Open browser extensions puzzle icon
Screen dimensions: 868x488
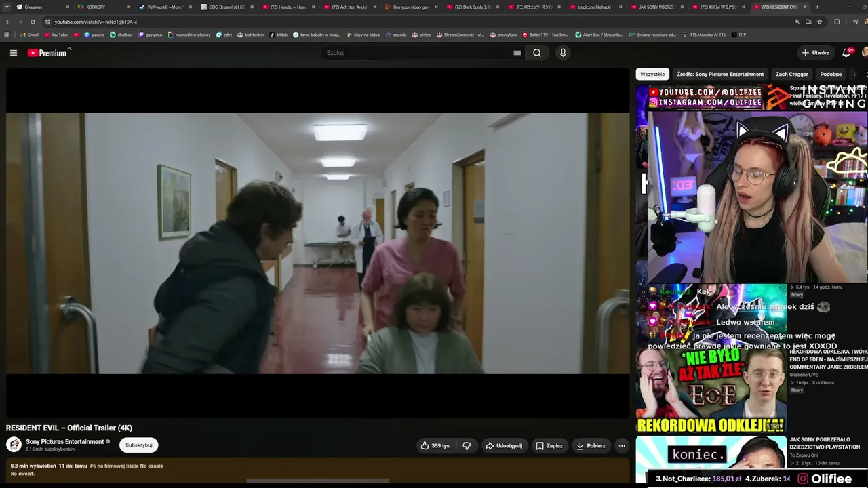pyautogui.click(x=837, y=22)
